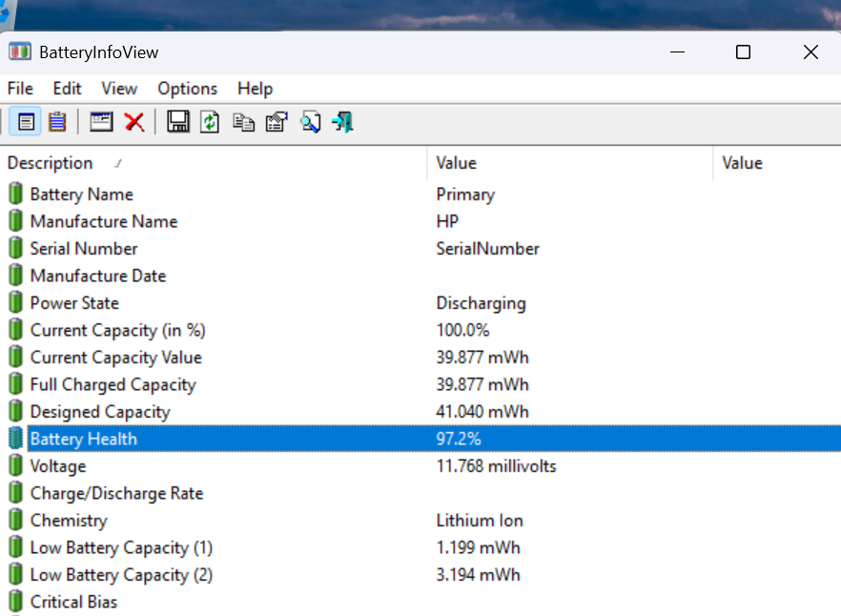This screenshot has height=616, width=841.
Task: Open the Edit menu
Action: [x=67, y=89]
